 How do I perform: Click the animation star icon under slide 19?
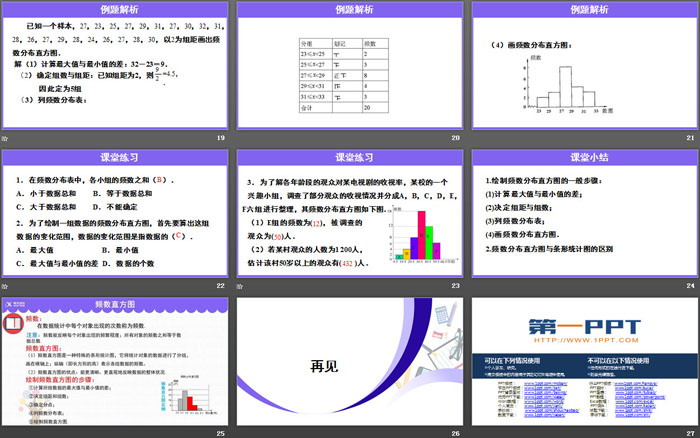click(5, 138)
